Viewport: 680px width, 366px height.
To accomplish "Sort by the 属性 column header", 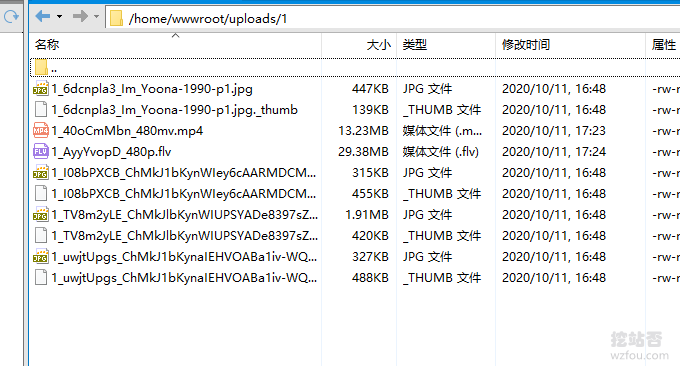I will click(663, 45).
